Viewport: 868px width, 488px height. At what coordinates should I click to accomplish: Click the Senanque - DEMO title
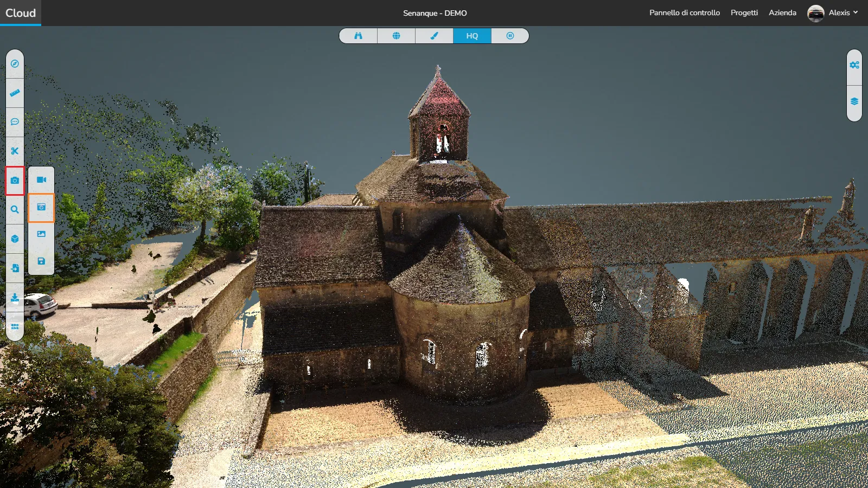pos(435,13)
